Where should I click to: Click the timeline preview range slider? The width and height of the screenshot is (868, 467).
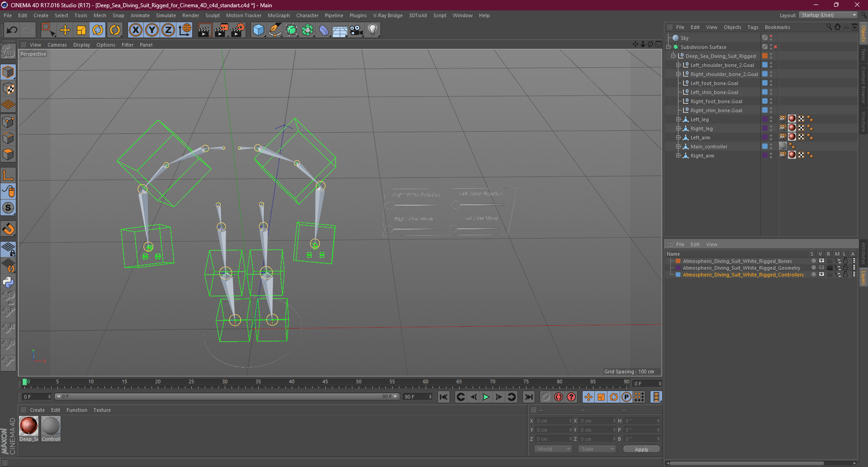227,396
